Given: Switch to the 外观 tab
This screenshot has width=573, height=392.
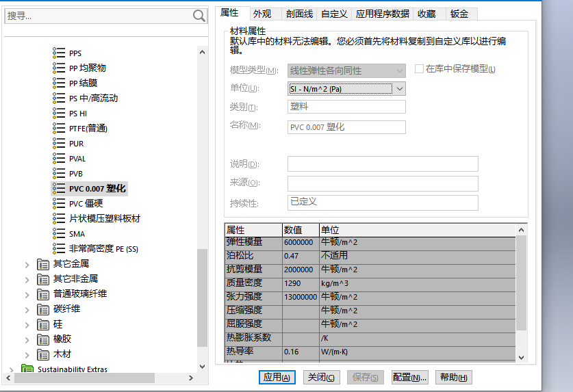Looking at the screenshot, I should point(262,14).
